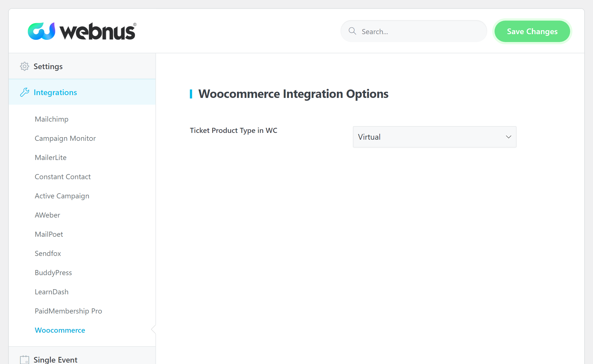The height and width of the screenshot is (364, 593).
Task: Click the Settings gear icon
Action: [25, 66]
